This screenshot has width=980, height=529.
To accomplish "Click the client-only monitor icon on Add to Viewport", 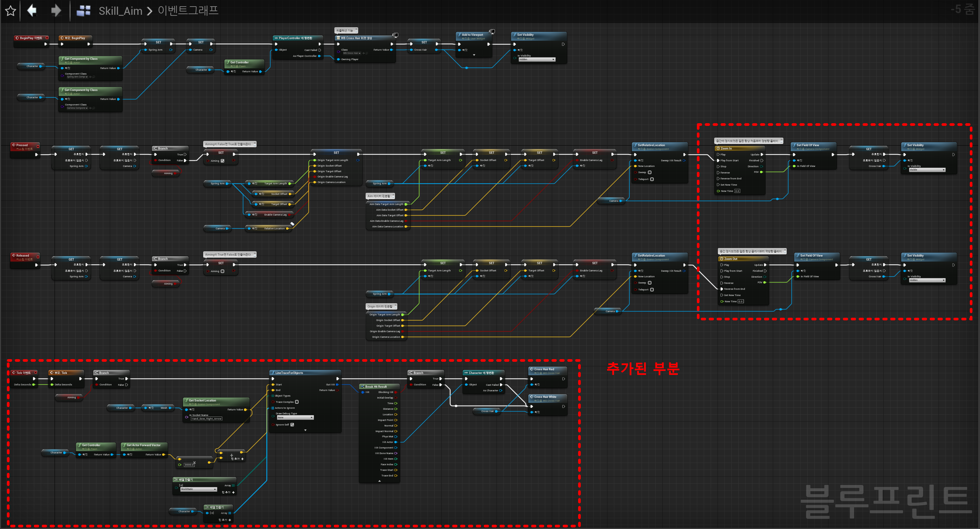I will click(x=492, y=32).
